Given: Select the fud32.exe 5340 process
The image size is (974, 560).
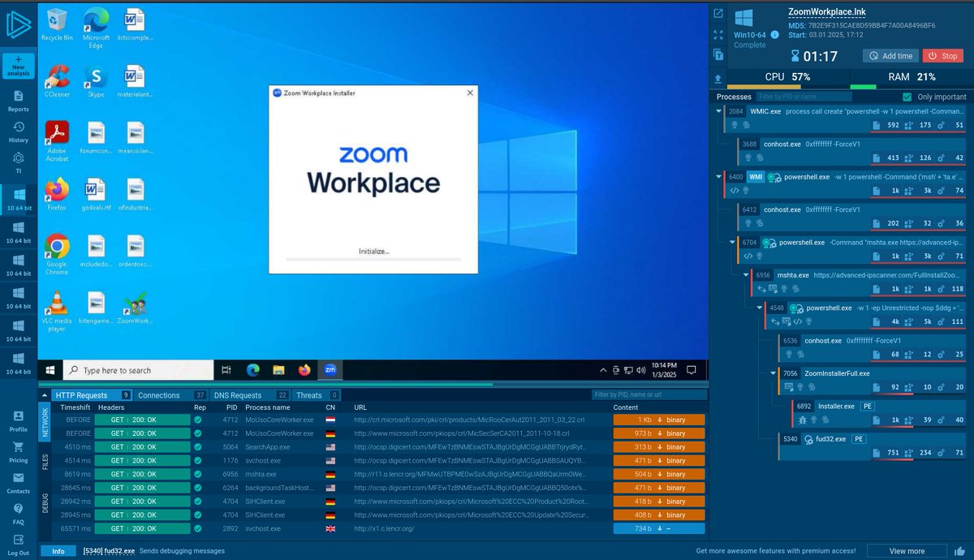Looking at the screenshot, I should click(x=873, y=446).
